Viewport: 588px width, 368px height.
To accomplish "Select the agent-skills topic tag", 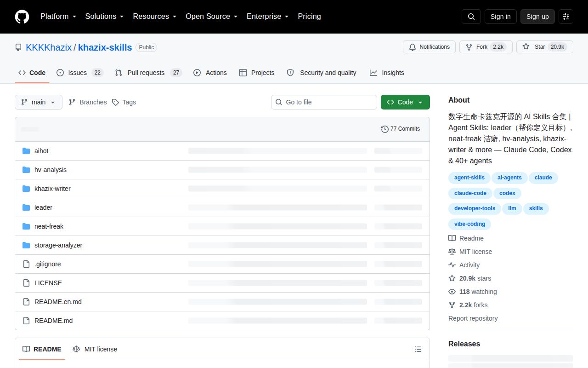I will point(469,178).
